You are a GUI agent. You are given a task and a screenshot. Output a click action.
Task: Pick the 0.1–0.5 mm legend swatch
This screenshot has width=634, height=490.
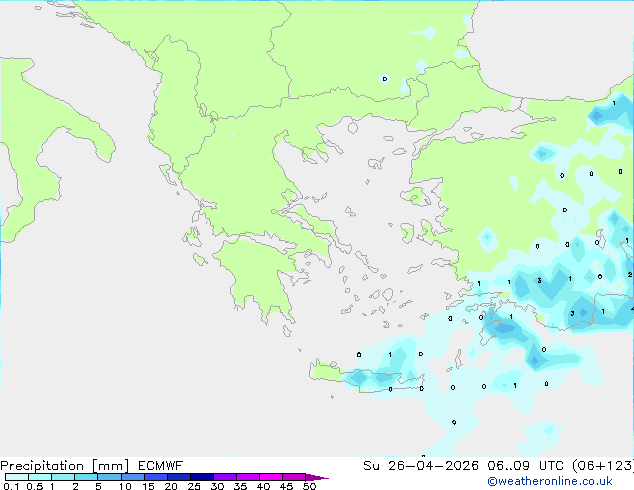pyautogui.click(x=17, y=477)
